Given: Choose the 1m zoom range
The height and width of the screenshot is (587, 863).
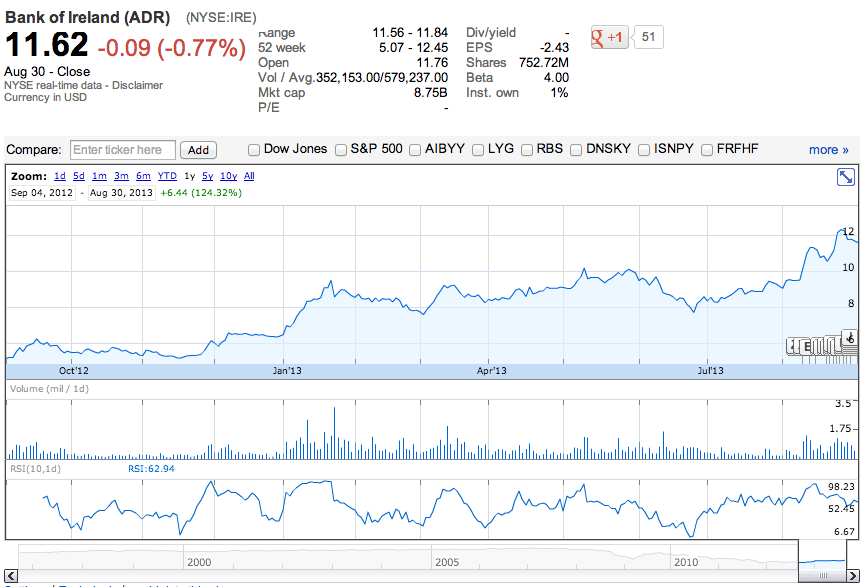Looking at the screenshot, I should coord(99,176).
